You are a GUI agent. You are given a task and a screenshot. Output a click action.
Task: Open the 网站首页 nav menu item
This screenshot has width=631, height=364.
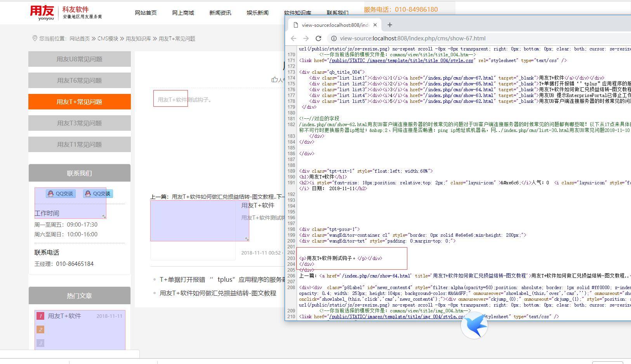tap(146, 13)
